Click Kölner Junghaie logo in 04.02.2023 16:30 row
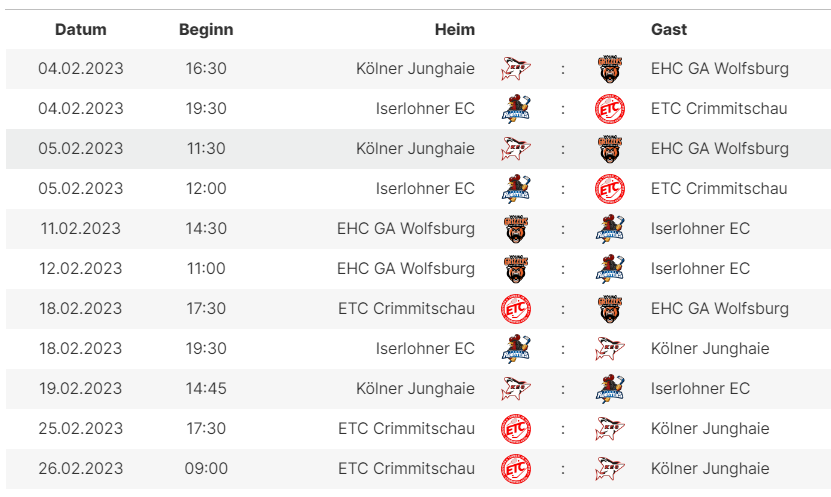 516,69
